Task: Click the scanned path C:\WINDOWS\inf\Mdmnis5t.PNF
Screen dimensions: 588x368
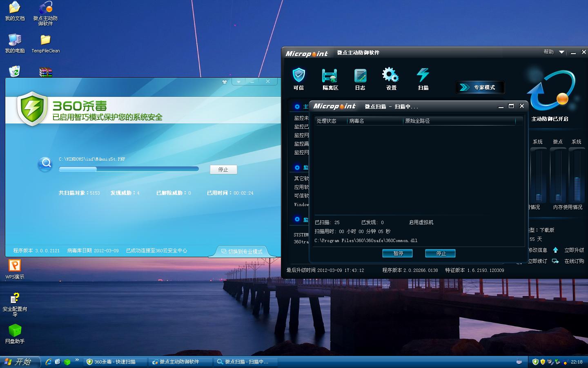Action: (x=92, y=159)
